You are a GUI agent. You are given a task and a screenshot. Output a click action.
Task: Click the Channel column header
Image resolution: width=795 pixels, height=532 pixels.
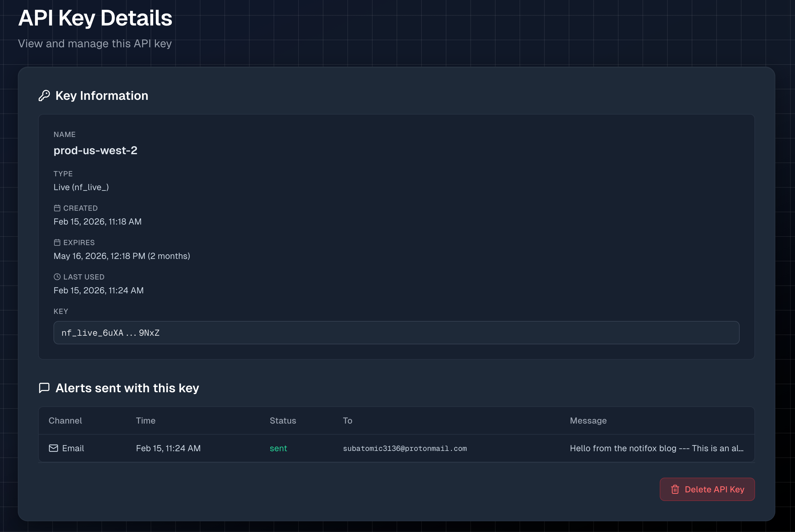tap(65, 421)
